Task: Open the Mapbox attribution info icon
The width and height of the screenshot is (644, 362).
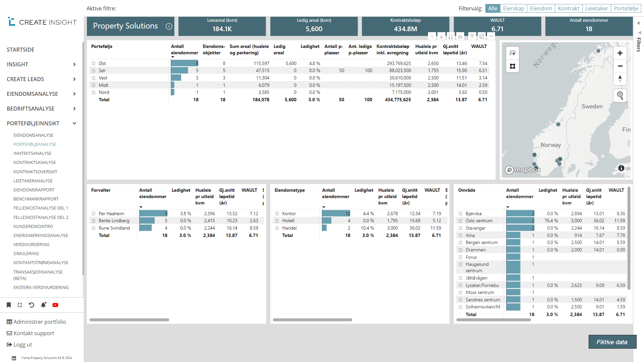Action: (x=621, y=168)
